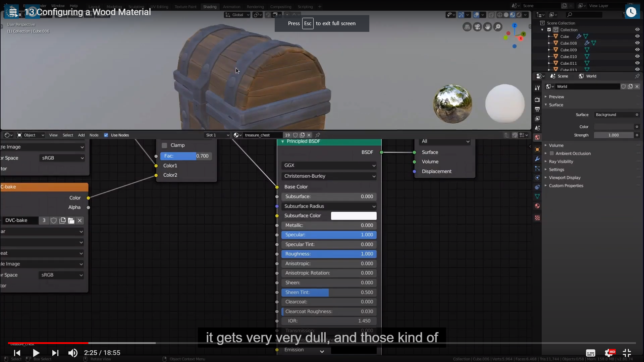Click the YouTube skip next button
Image resolution: width=644 pixels, height=362 pixels.
point(55,353)
